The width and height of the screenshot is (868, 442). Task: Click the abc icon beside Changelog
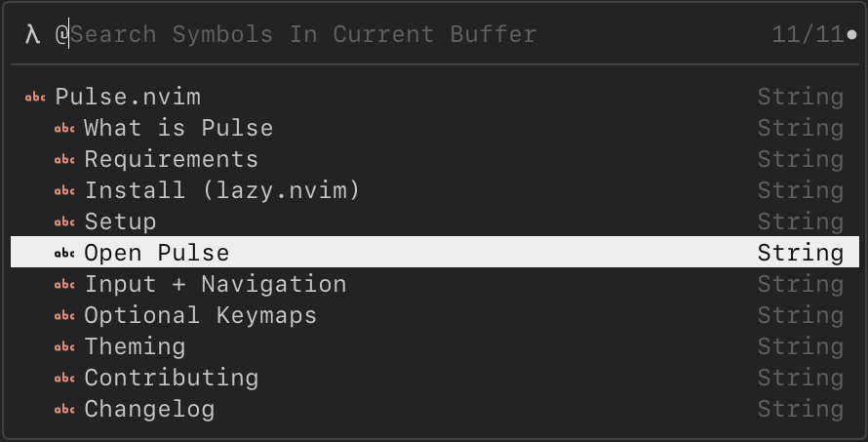click(64, 409)
